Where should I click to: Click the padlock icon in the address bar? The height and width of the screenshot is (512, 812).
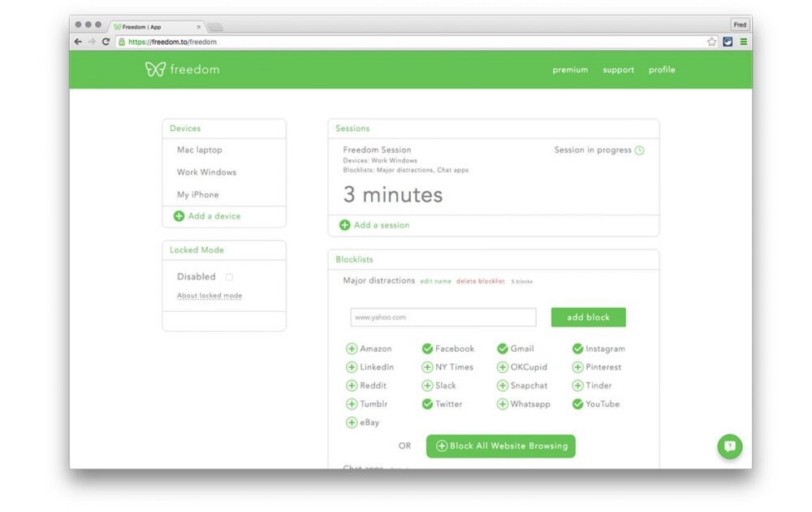122,42
